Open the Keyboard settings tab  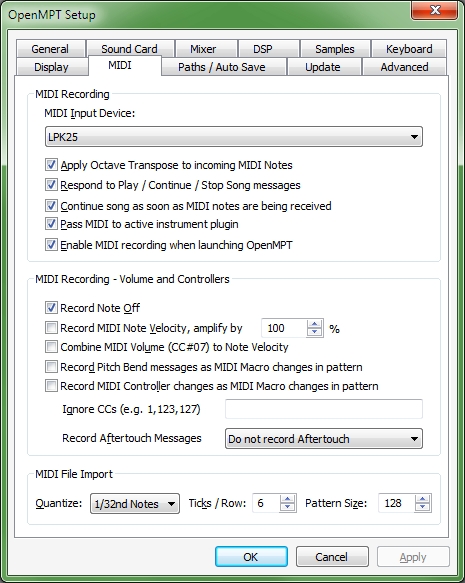pos(409,49)
